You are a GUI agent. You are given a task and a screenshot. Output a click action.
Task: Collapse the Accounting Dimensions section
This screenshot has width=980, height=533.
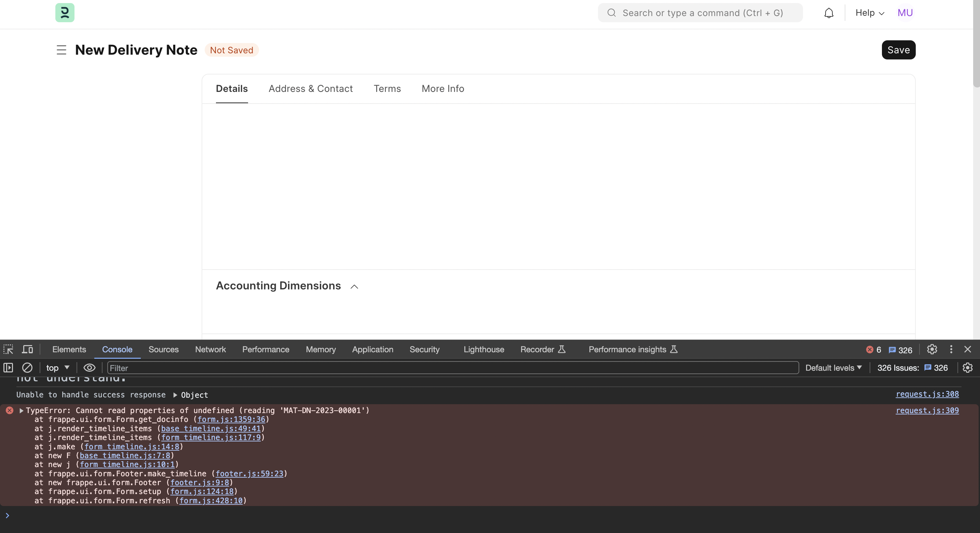pyautogui.click(x=354, y=287)
